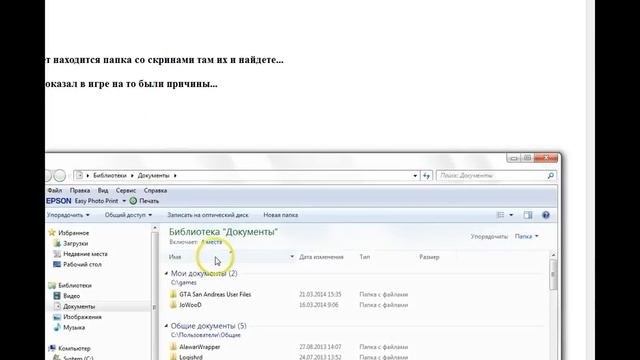Click the navigation pane scrollbar up arrow

pyautogui.click(x=155, y=228)
